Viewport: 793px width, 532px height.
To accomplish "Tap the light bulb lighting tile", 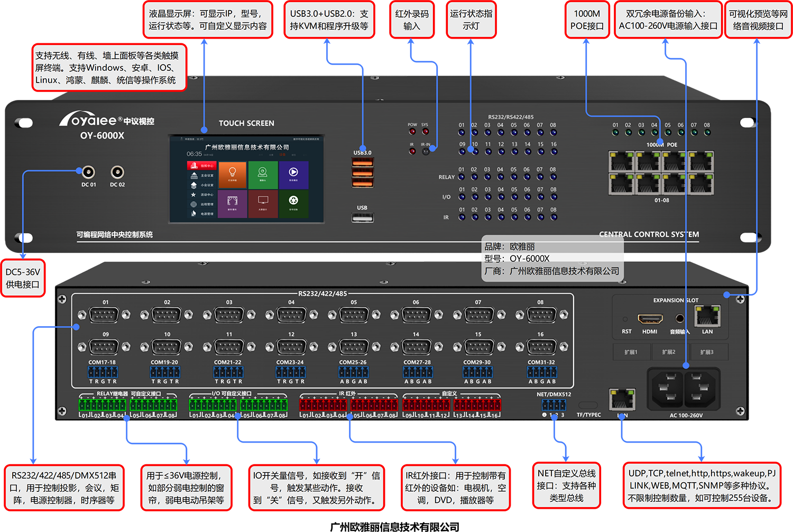I will tap(232, 174).
